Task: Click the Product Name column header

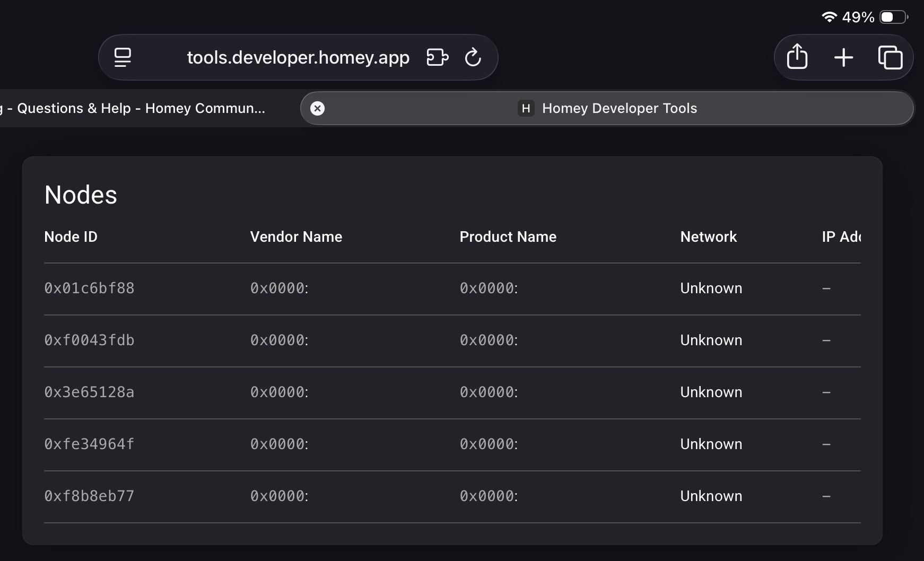Action: 508,236
